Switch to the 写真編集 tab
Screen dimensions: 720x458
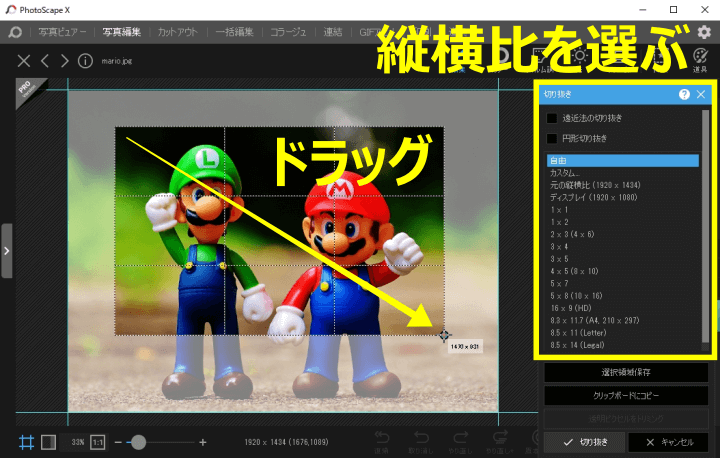tap(121, 32)
